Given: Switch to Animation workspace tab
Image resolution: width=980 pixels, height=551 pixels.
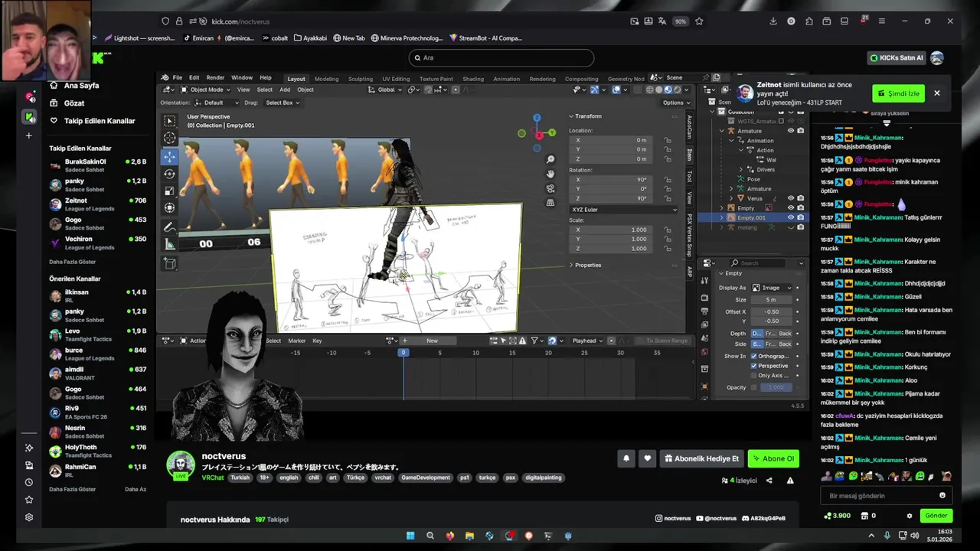Looking at the screenshot, I should pos(506,79).
